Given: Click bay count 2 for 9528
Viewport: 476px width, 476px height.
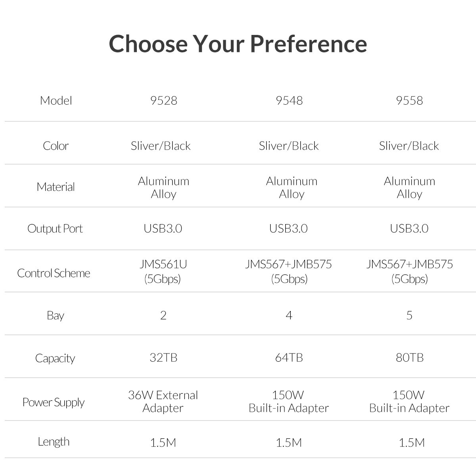Looking at the screenshot, I should click(x=163, y=315).
